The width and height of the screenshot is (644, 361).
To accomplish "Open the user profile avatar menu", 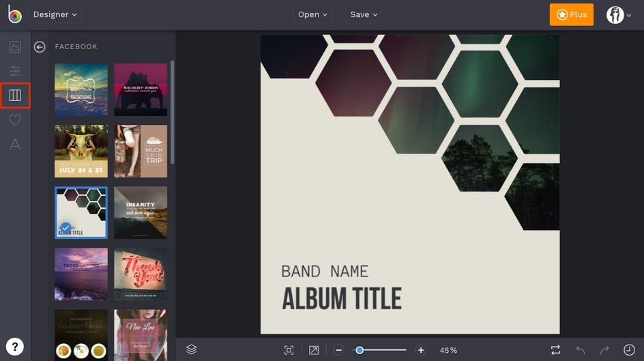I will coord(619,15).
